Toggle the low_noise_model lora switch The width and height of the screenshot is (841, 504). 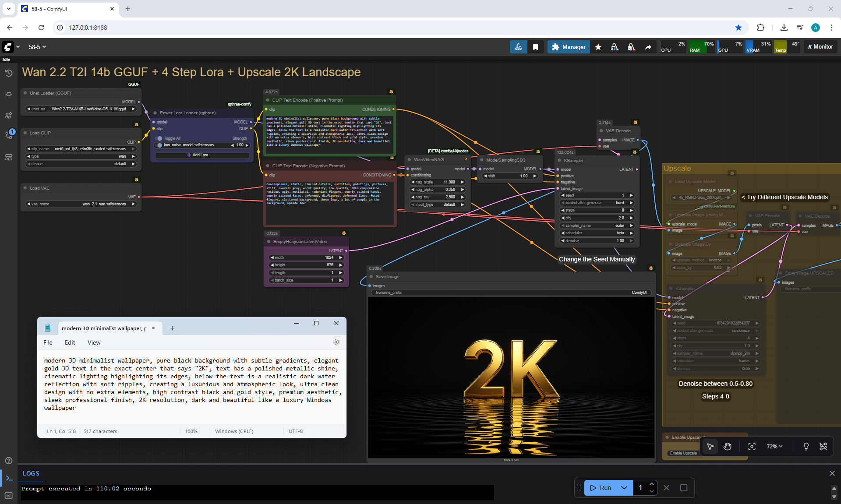coord(159,145)
